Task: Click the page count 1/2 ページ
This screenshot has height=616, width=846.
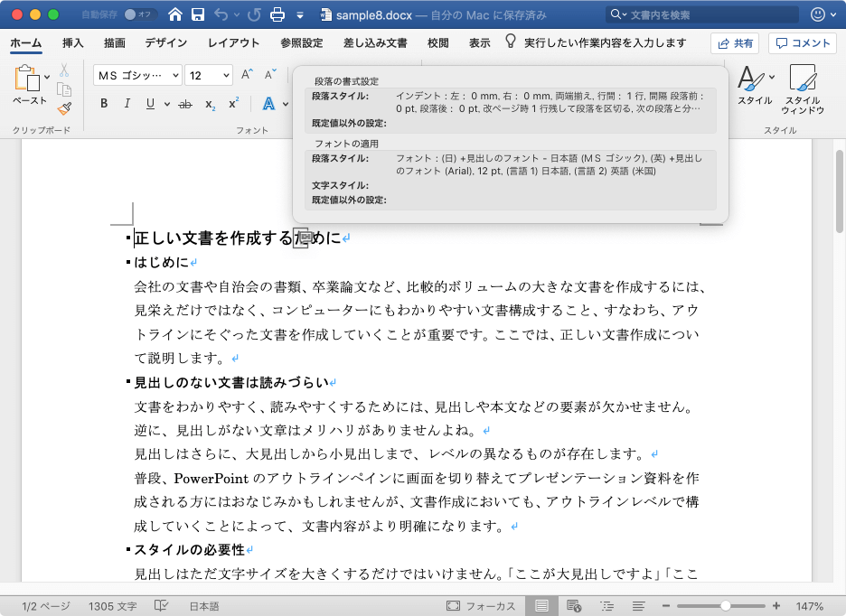Action: (46, 606)
